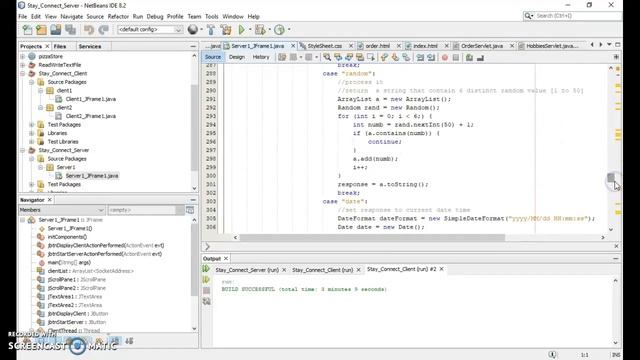Click the Navigator empty filter field
This screenshot has height=360, width=640.
click(x=142, y=210)
